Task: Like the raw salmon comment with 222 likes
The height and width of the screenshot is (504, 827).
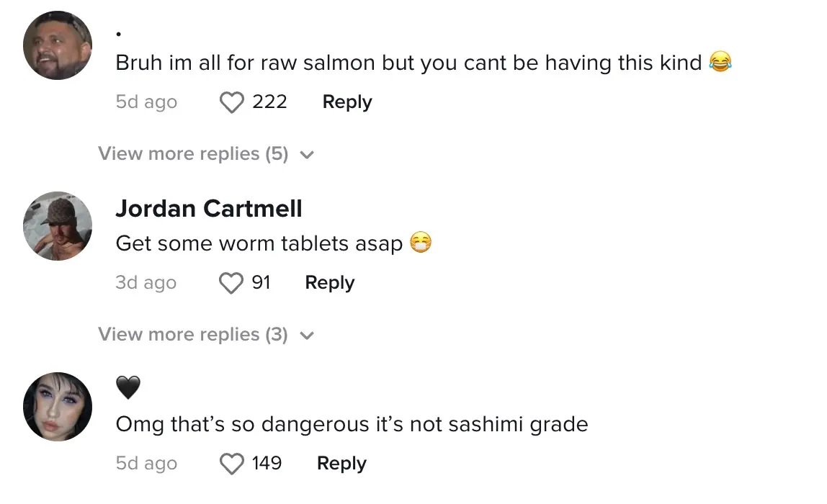Action: click(x=231, y=103)
